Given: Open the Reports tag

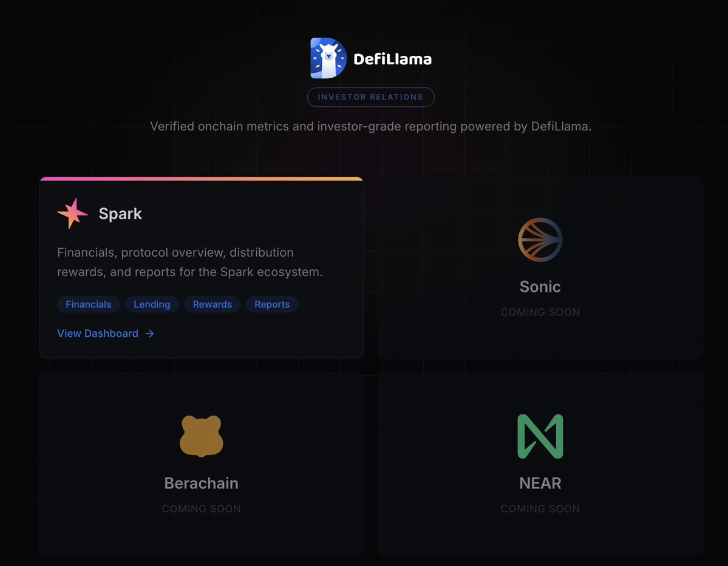Looking at the screenshot, I should pos(272,305).
